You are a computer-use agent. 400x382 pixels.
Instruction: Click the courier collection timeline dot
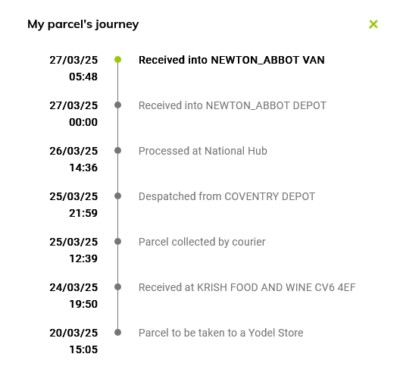(x=118, y=241)
